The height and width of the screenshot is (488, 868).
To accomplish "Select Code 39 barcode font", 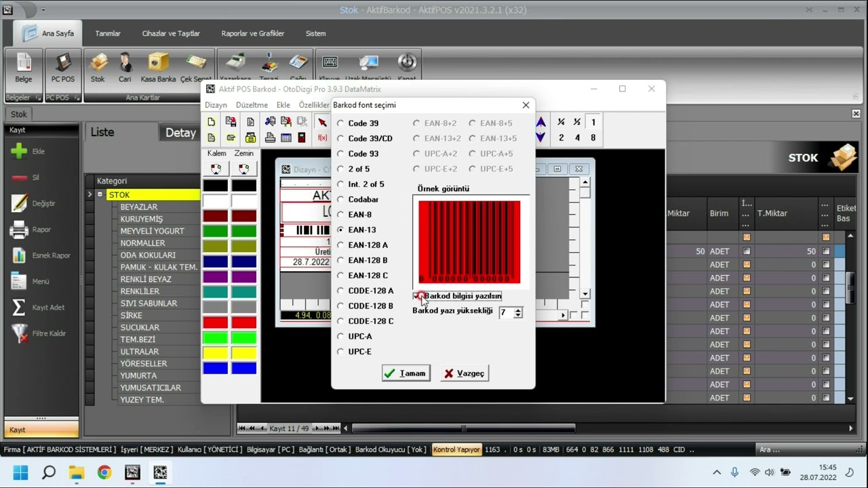I will click(x=340, y=123).
